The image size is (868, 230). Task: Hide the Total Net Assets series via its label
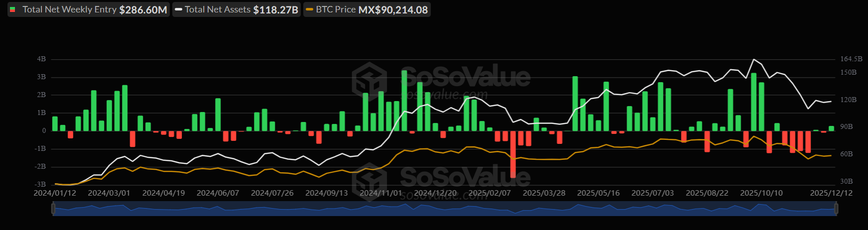pyautogui.click(x=218, y=9)
